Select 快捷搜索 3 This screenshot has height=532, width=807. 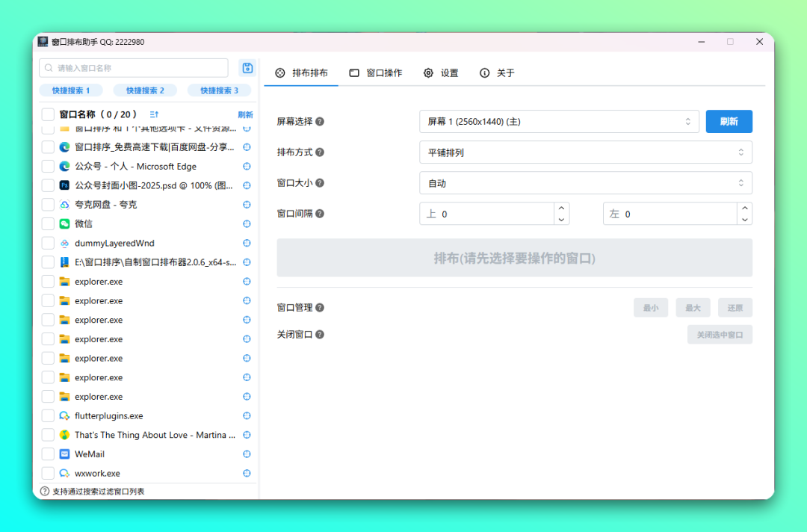coord(219,90)
